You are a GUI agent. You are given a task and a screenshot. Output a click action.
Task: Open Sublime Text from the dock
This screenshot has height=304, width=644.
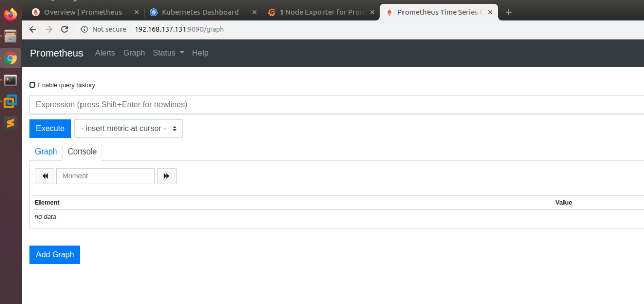click(11, 123)
